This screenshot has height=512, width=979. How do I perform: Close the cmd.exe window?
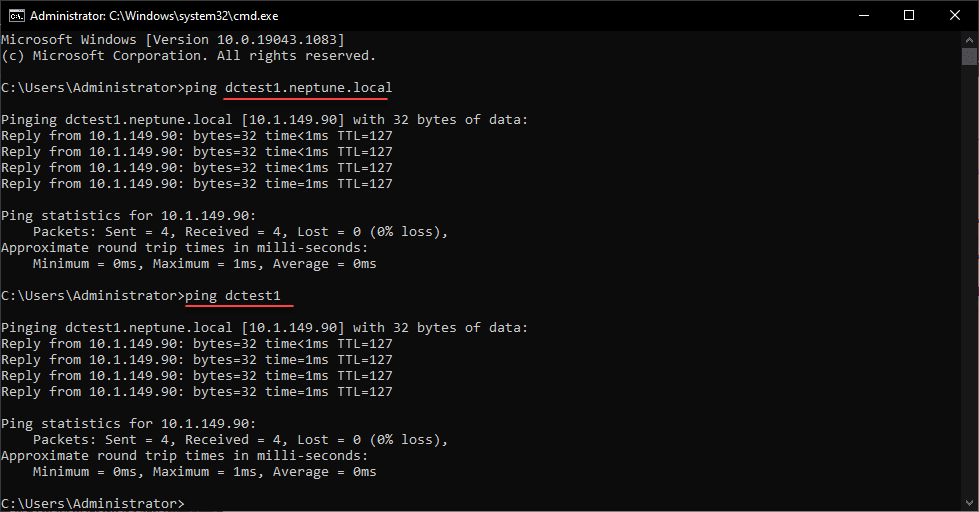955,15
